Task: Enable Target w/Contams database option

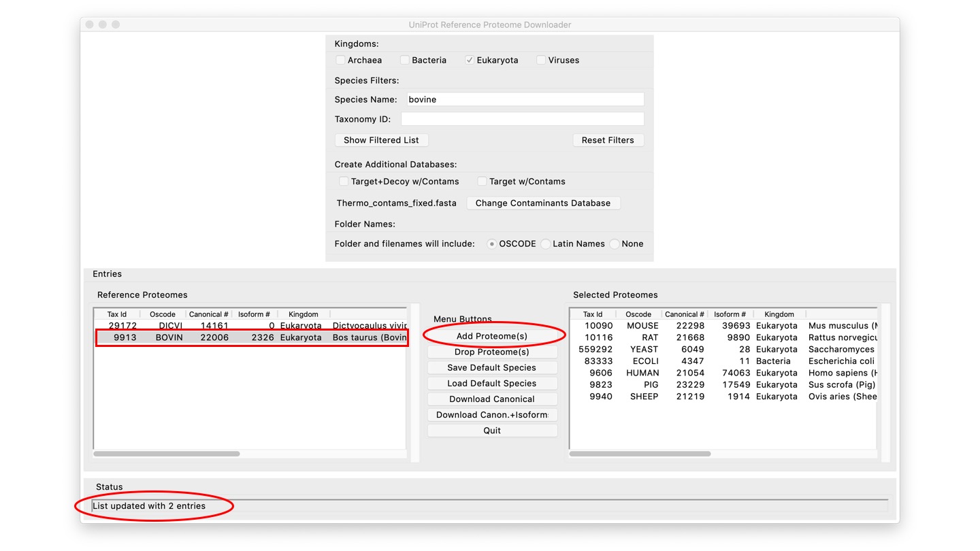Action: pyautogui.click(x=482, y=181)
